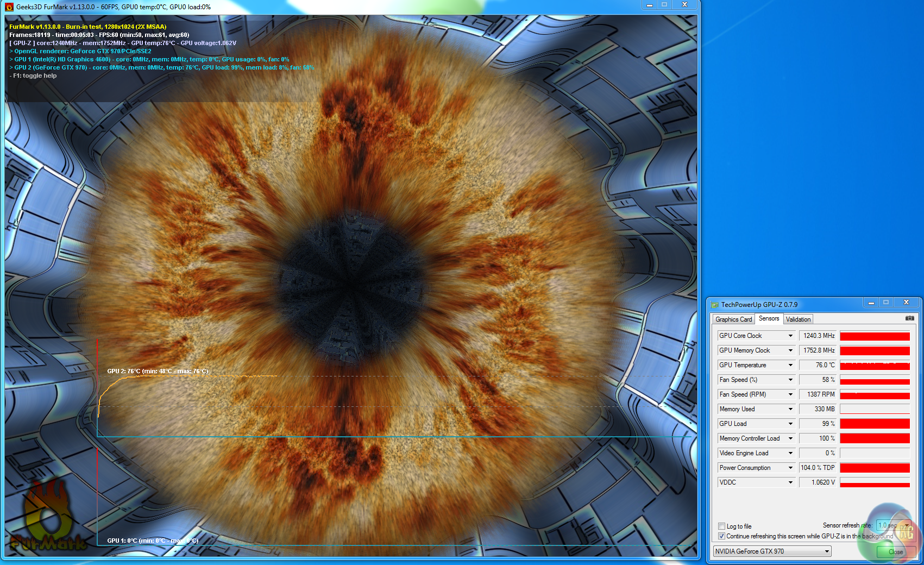
Task: Click the GPU 2: 76°C graph label
Action: click(x=158, y=371)
